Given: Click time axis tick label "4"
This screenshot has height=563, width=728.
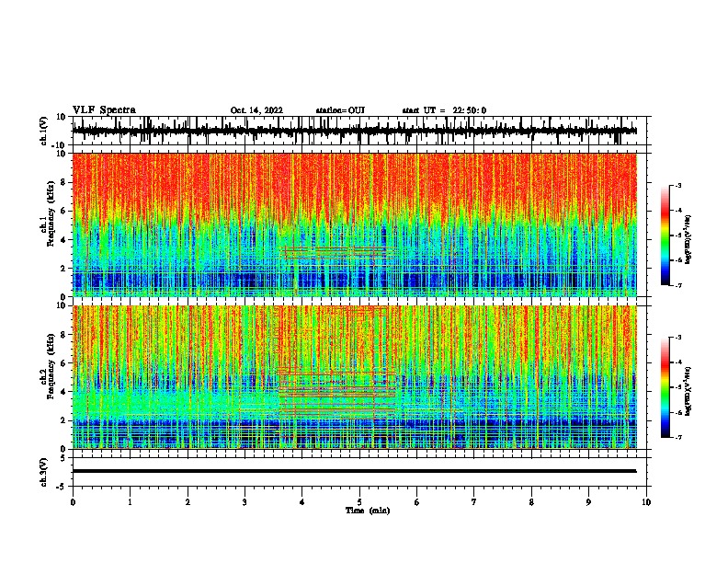Looking at the screenshot, I should click(302, 502).
